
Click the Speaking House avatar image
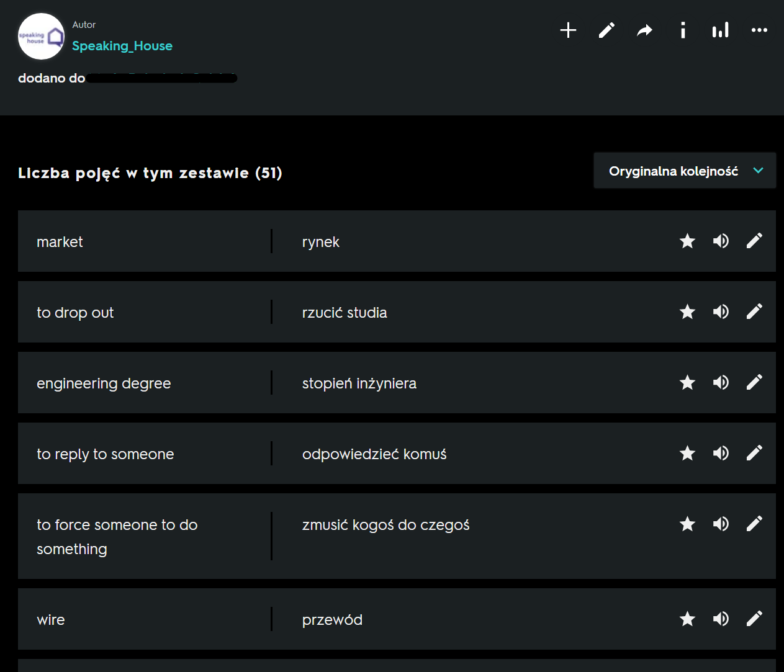tap(41, 37)
